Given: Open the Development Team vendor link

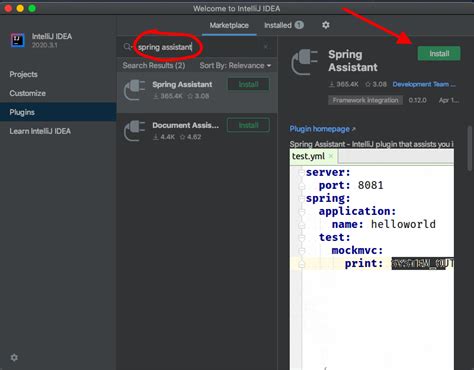Looking at the screenshot, I should (424, 84).
